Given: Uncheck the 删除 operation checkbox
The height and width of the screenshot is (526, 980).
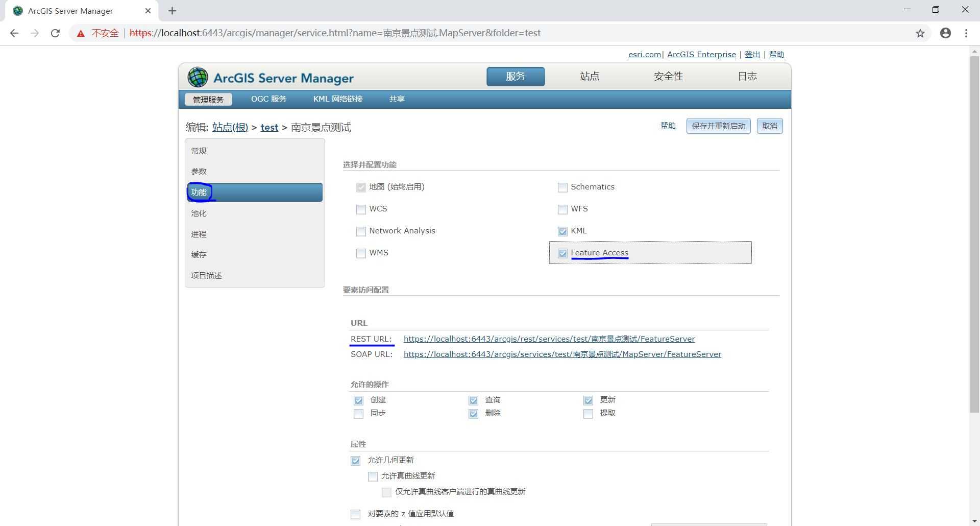Looking at the screenshot, I should [x=473, y=414].
